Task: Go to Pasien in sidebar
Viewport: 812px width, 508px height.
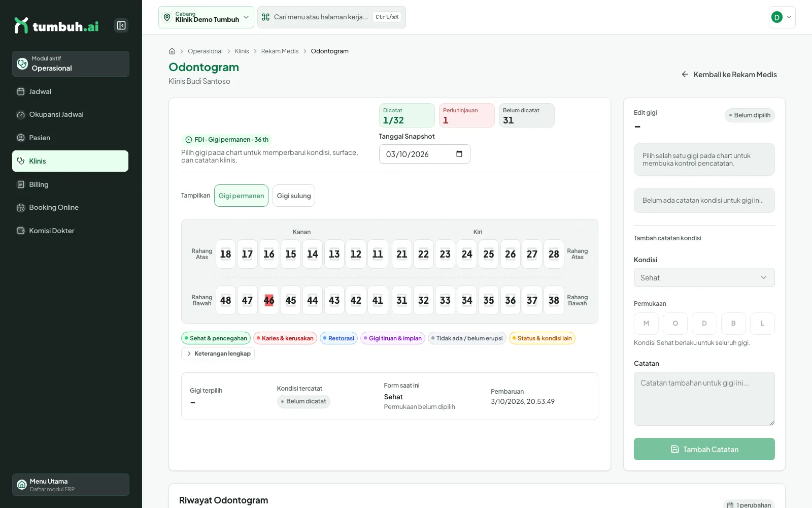Action: click(71, 138)
